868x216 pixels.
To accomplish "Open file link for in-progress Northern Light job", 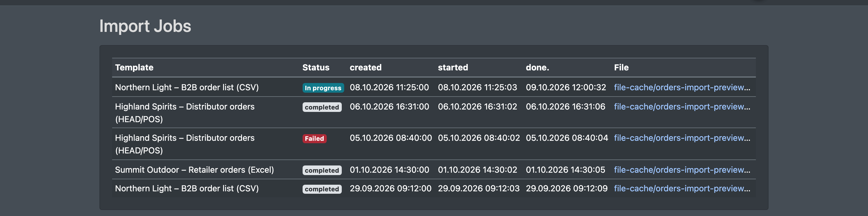I will click(x=682, y=88).
